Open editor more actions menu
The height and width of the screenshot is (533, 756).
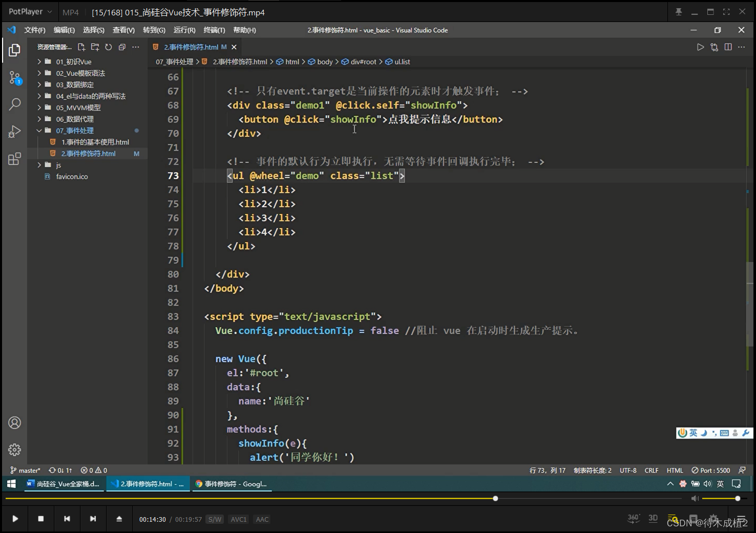741,47
